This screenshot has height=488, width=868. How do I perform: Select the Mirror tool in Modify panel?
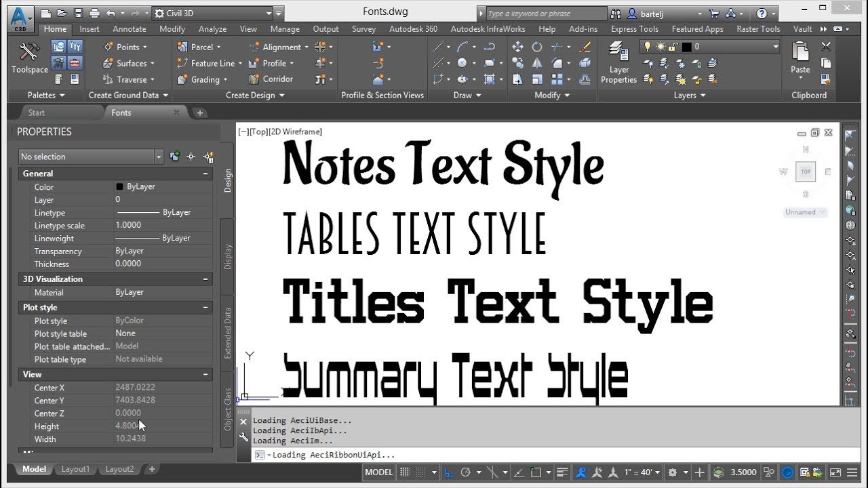click(537, 63)
